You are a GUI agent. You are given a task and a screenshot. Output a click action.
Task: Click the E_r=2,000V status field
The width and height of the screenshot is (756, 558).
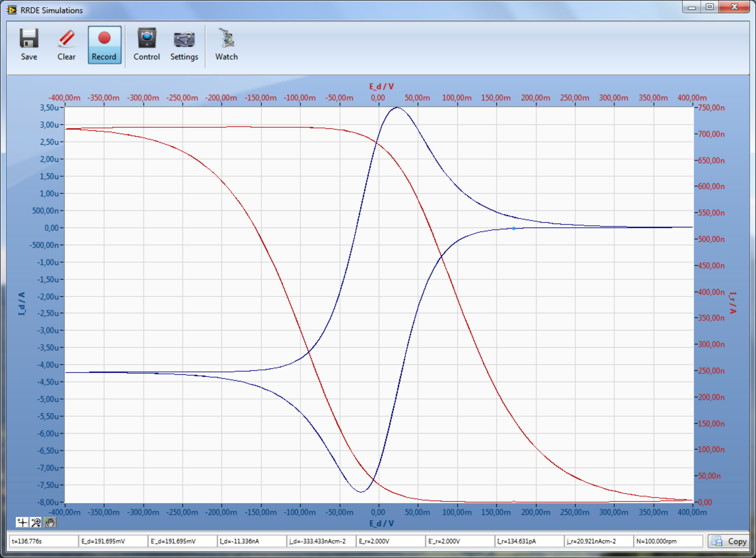coord(390,541)
